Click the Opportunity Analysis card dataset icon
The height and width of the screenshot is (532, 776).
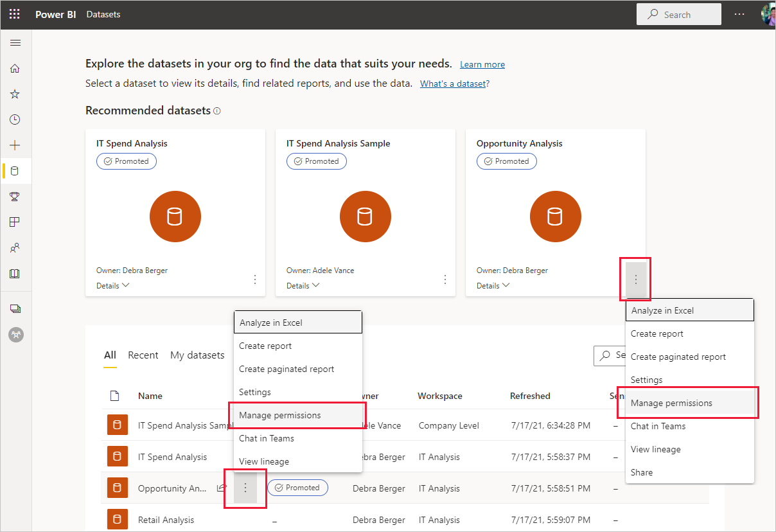[x=556, y=217]
